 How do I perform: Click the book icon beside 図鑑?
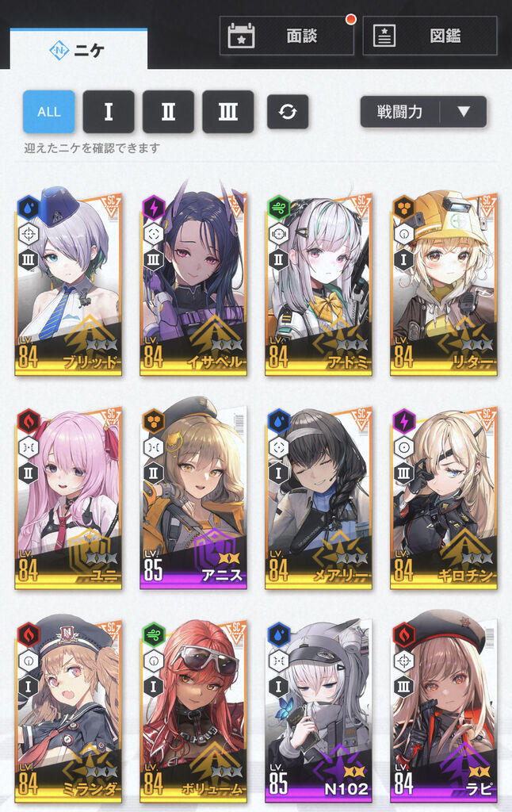coord(384,36)
